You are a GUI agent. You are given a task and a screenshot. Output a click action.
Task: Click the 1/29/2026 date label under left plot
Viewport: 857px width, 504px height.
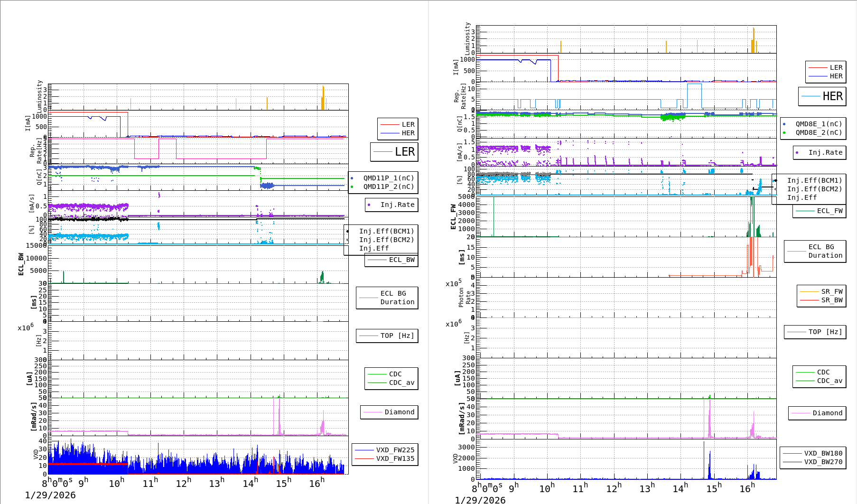point(50,495)
